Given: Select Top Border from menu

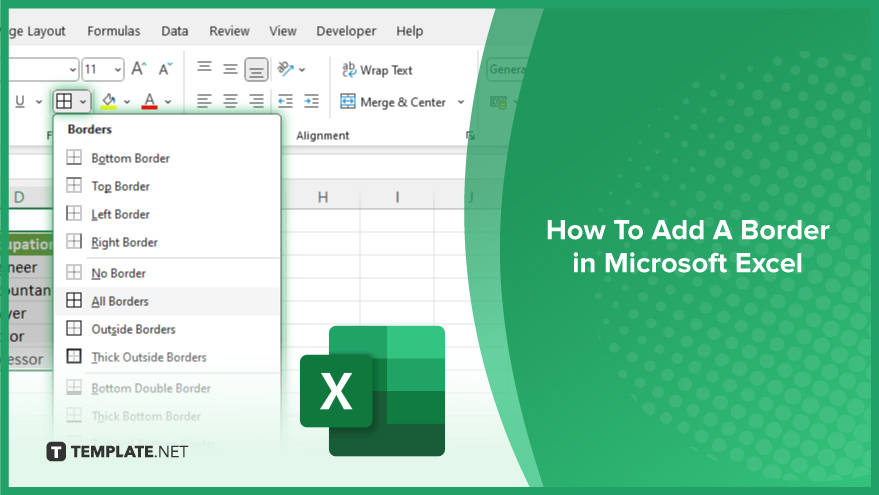Looking at the screenshot, I should click(x=167, y=186).
